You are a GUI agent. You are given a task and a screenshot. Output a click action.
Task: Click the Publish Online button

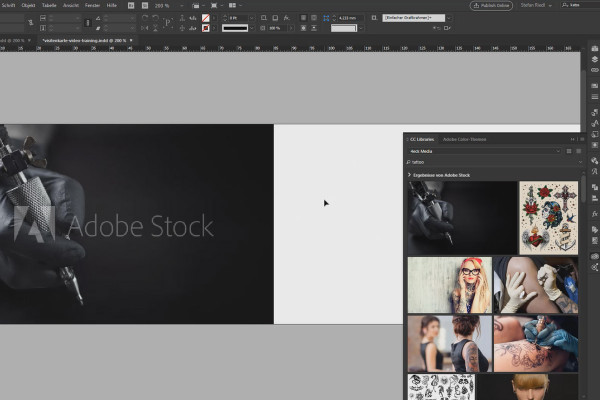point(491,5)
